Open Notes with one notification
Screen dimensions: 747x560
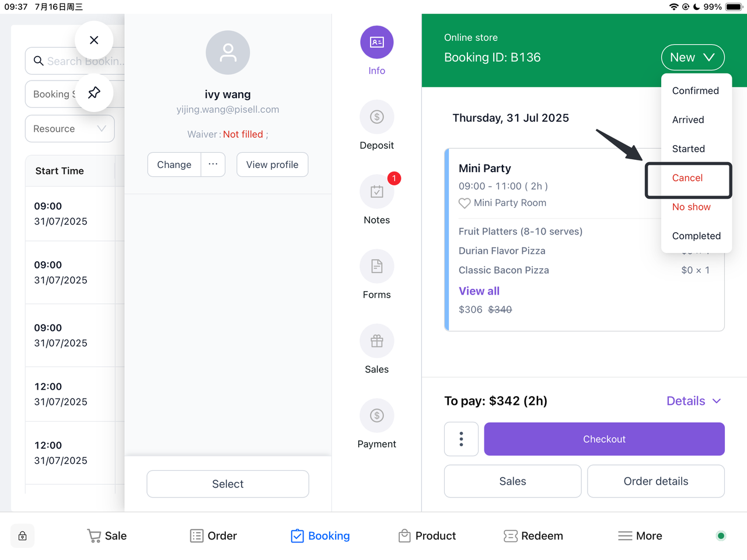(x=377, y=192)
